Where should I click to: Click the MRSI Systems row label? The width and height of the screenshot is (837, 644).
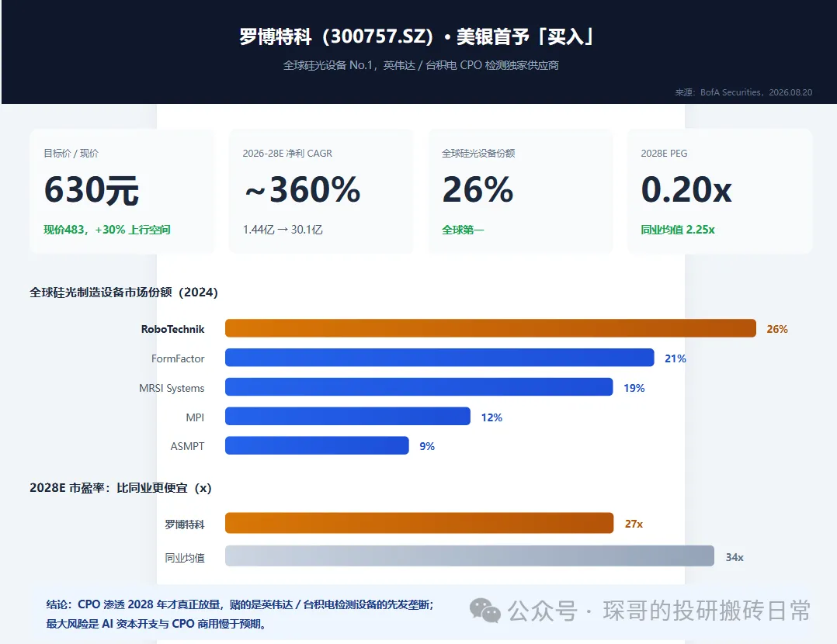coord(172,388)
